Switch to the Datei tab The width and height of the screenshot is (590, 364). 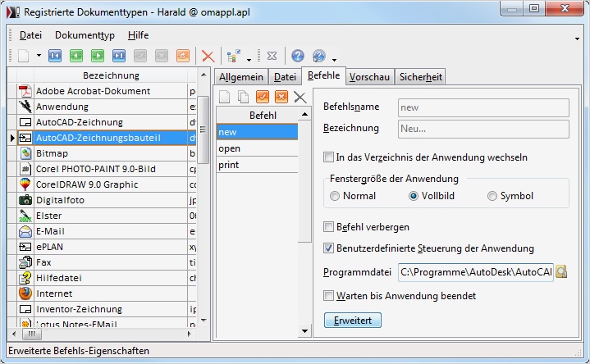tap(285, 77)
